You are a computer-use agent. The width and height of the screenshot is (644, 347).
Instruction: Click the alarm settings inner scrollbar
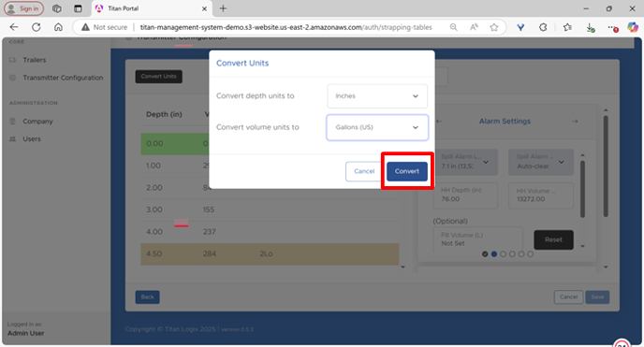coord(582,189)
